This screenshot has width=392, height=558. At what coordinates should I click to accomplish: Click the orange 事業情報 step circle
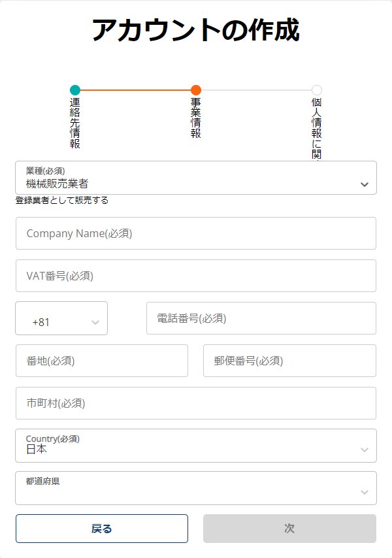pyautogui.click(x=196, y=90)
